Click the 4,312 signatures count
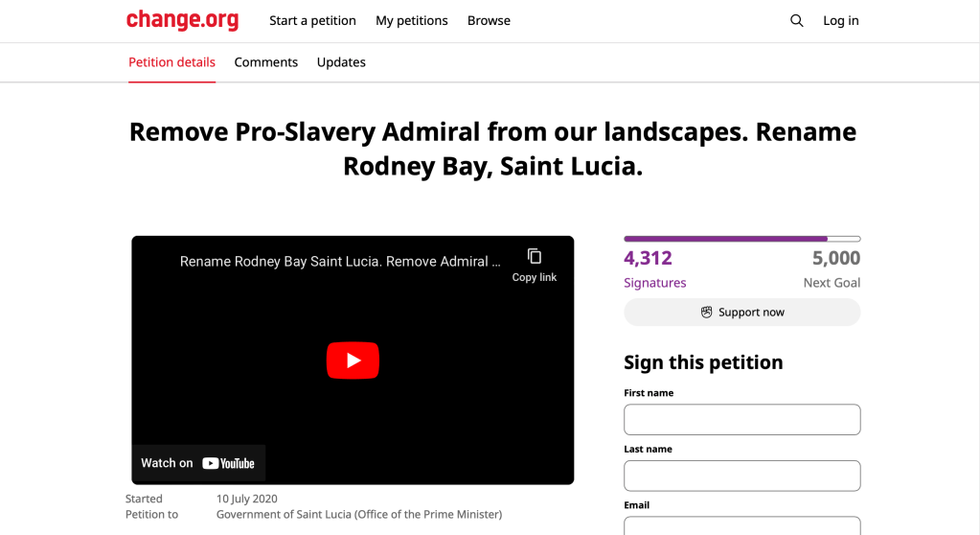The width and height of the screenshot is (980, 535). (x=649, y=258)
